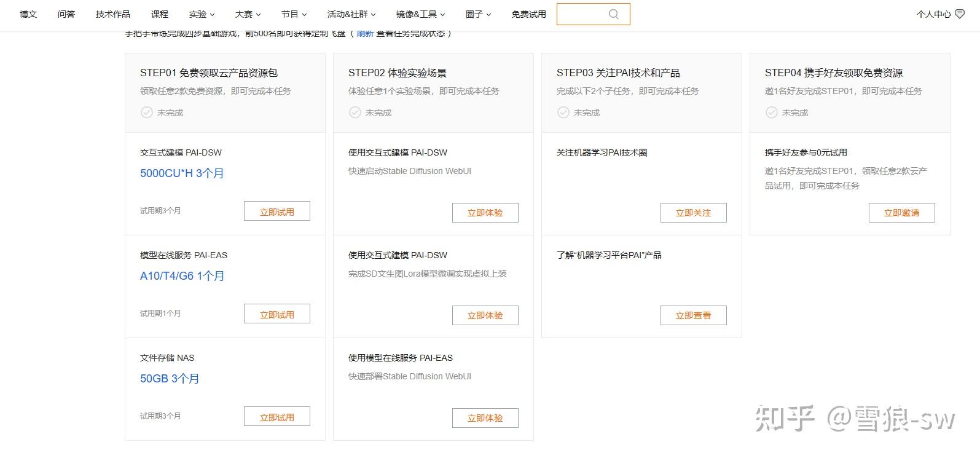This screenshot has width=980, height=458.
Task: Click STEP01 未完成 status check icon
Action: coord(147,113)
